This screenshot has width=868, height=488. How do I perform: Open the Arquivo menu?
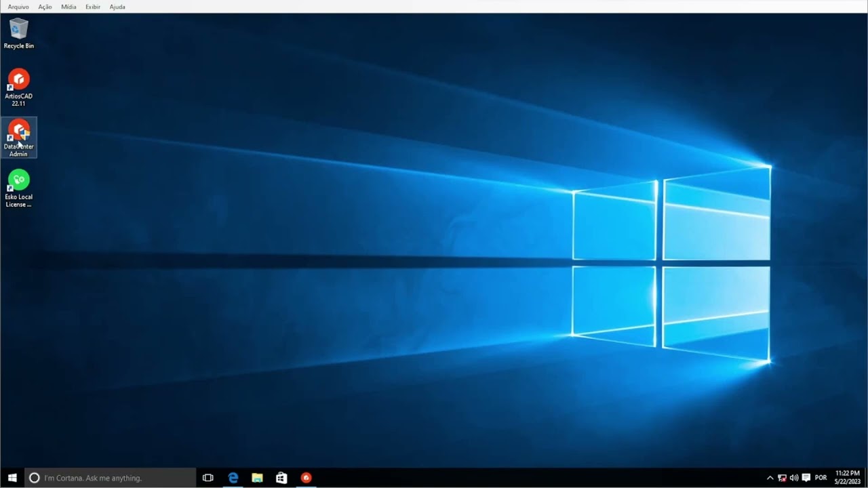pos(18,7)
